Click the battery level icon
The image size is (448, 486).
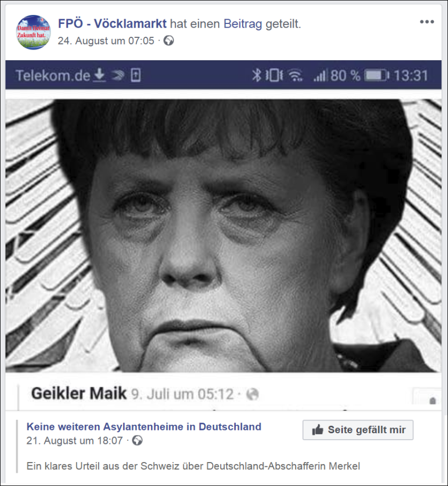coord(377,75)
